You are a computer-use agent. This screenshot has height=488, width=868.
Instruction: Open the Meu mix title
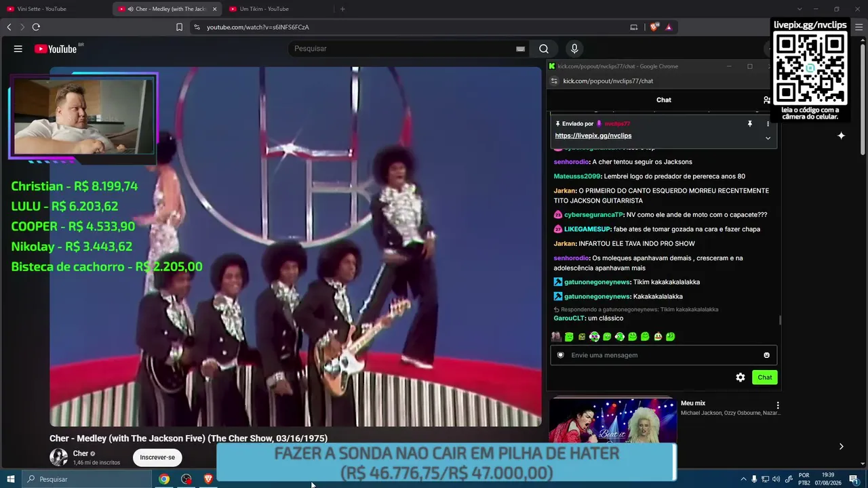click(693, 403)
